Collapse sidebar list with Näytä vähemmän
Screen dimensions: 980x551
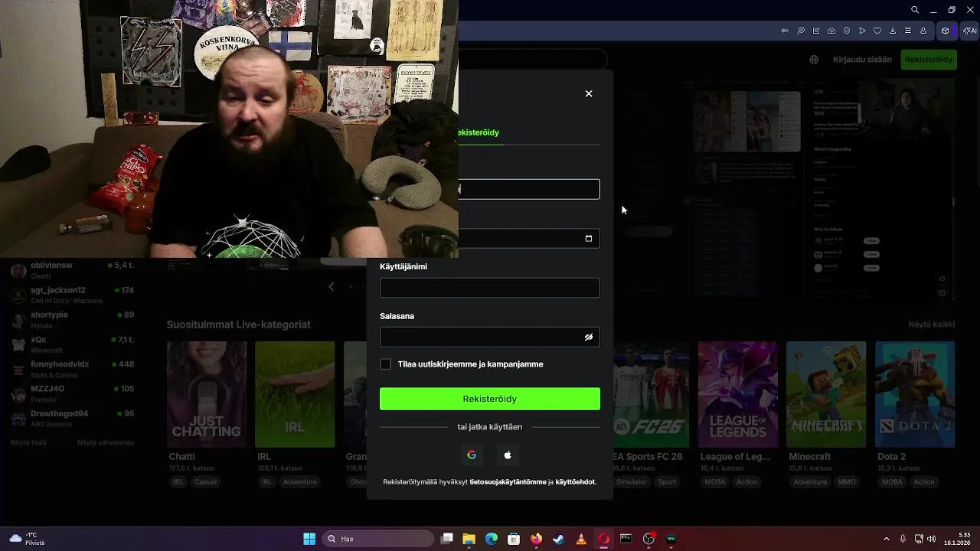pos(106,443)
